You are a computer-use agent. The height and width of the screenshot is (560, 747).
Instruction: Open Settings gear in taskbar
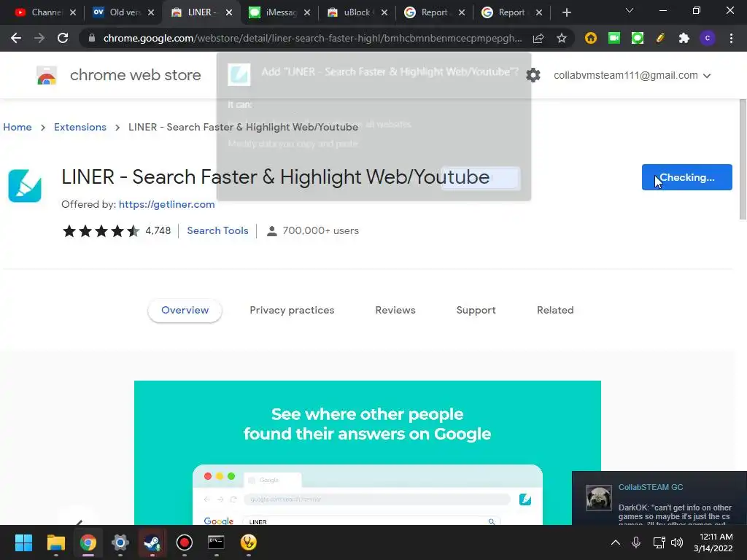click(x=120, y=542)
